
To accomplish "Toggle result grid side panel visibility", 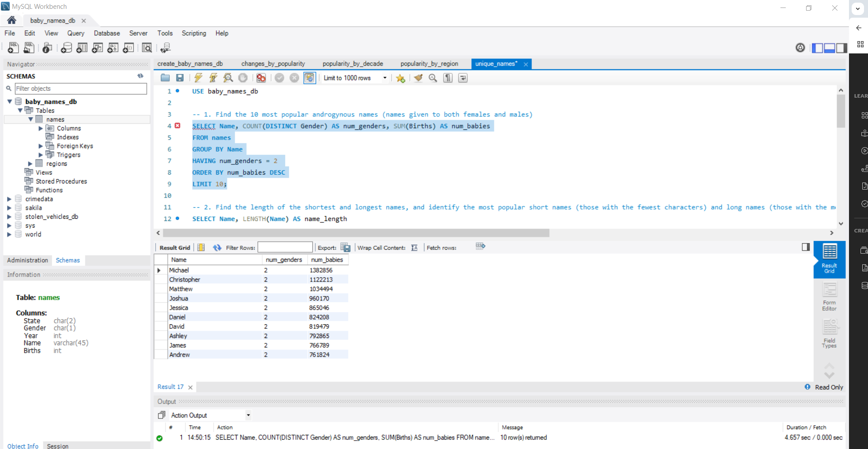I will pyautogui.click(x=806, y=247).
